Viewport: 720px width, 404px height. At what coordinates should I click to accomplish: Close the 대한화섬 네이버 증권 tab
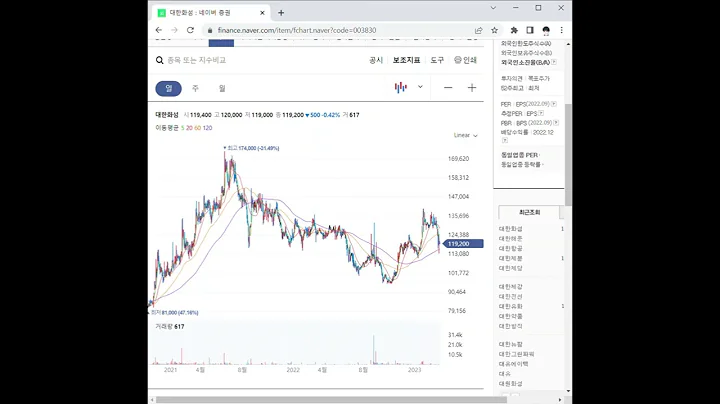pos(262,13)
